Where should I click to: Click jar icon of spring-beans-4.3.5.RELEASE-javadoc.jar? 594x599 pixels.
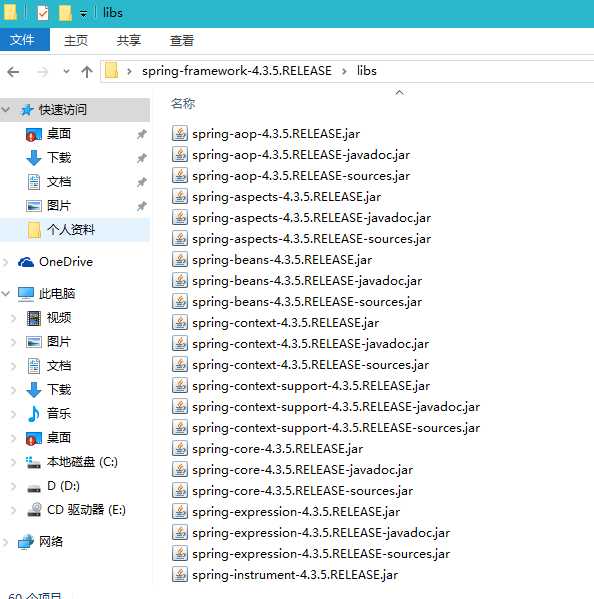tap(180, 280)
